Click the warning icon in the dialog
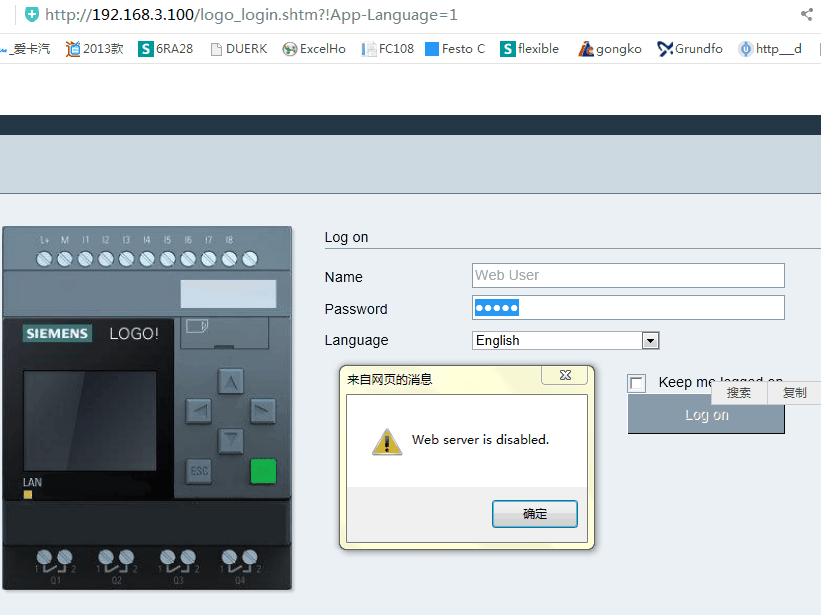 coord(387,442)
